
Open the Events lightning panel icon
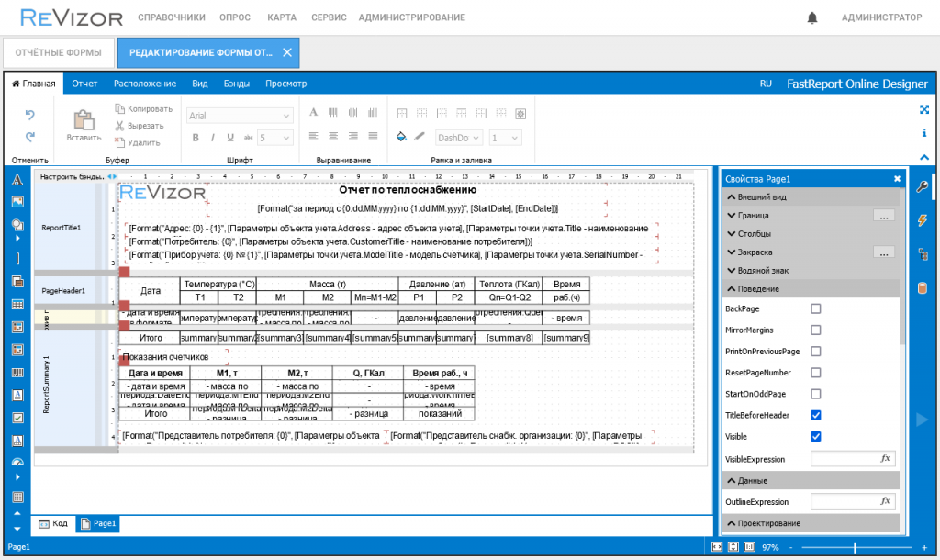923,220
